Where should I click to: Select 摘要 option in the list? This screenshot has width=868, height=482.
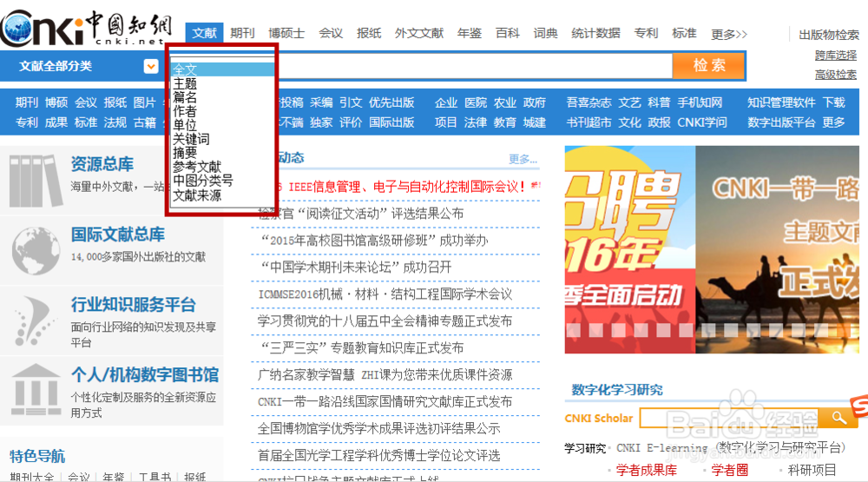pos(185,153)
